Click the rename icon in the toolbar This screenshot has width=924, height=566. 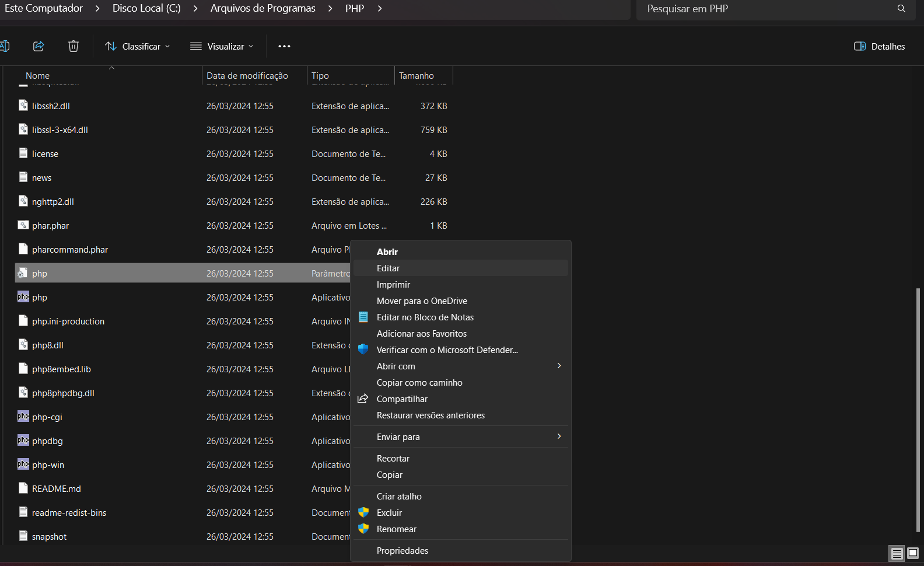point(4,46)
